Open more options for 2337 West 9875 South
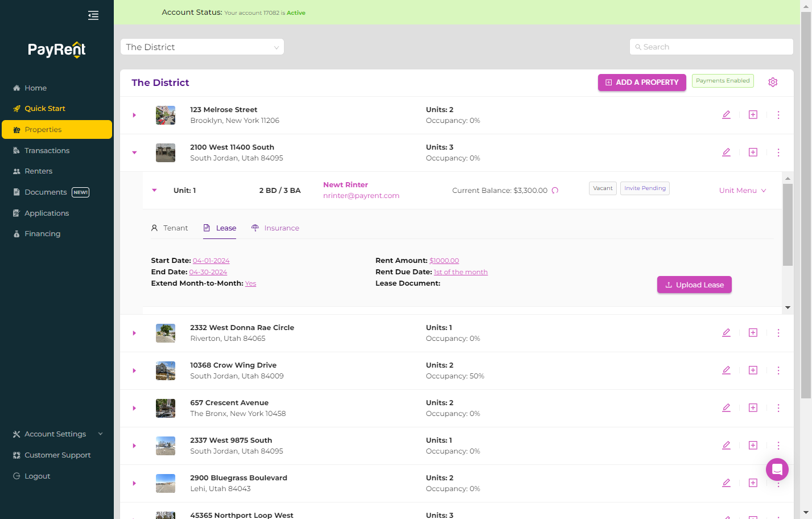Image resolution: width=812 pixels, height=519 pixels. click(778, 446)
